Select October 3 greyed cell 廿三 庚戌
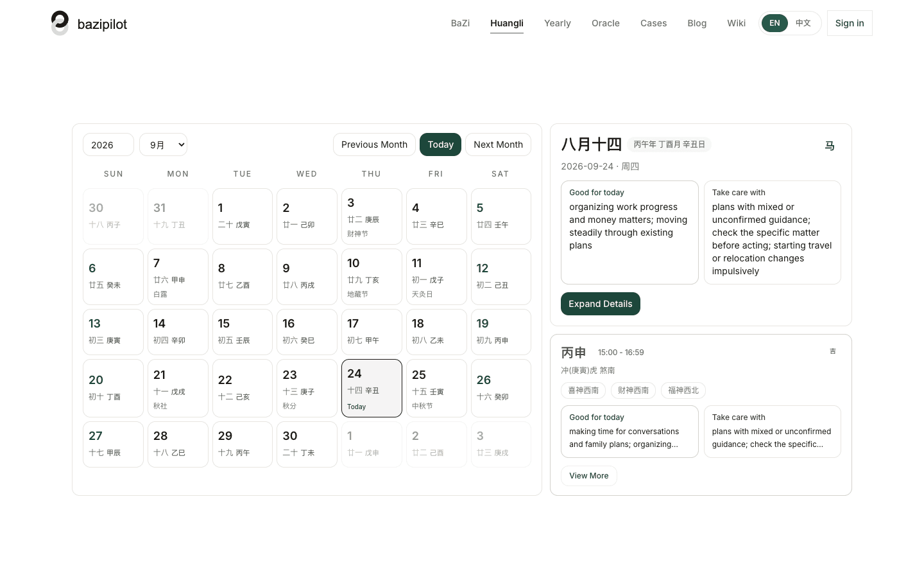This screenshot has width=924, height=578. 501,444
